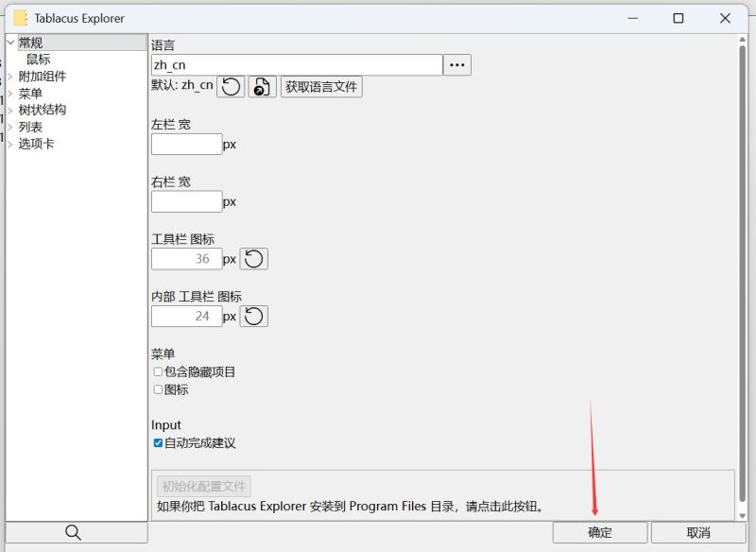Viewport: 756px width, 552px height.
Task: Select 选项卡 in the settings tree
Action: (36, 144)
